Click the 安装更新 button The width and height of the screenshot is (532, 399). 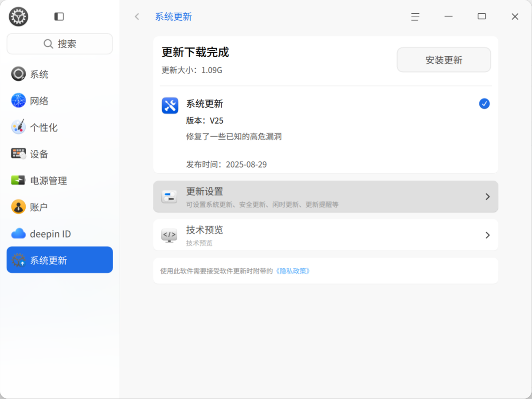pos(444,60)
